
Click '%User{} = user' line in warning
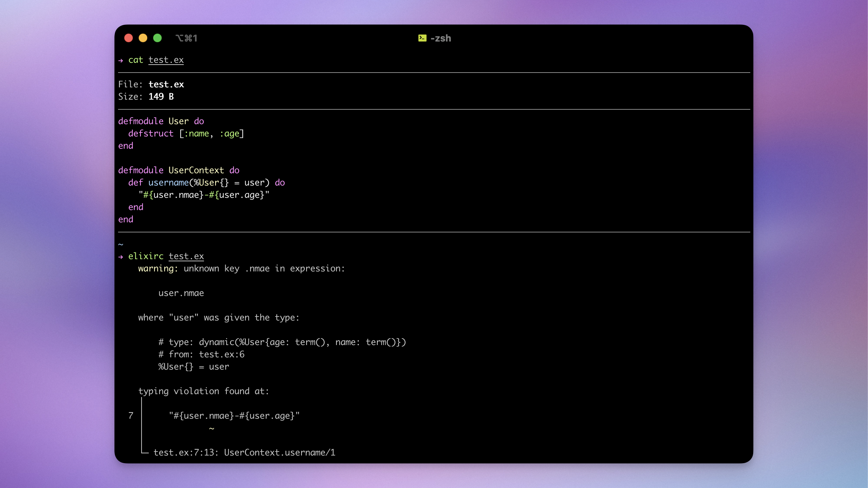coord(194,367)
